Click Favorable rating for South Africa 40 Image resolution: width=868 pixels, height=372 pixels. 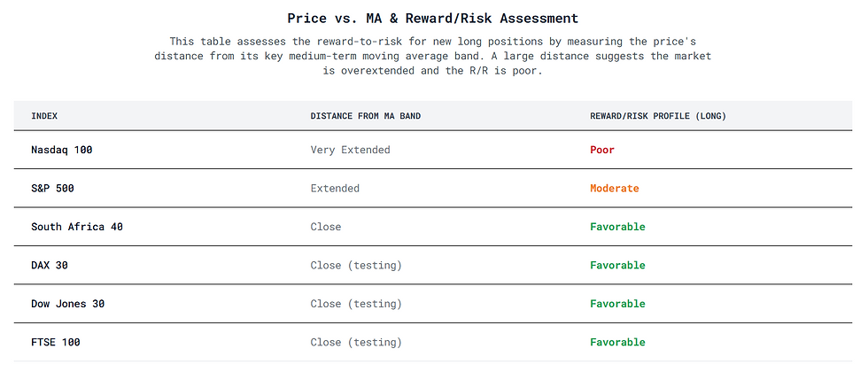[x=618, y=227]
